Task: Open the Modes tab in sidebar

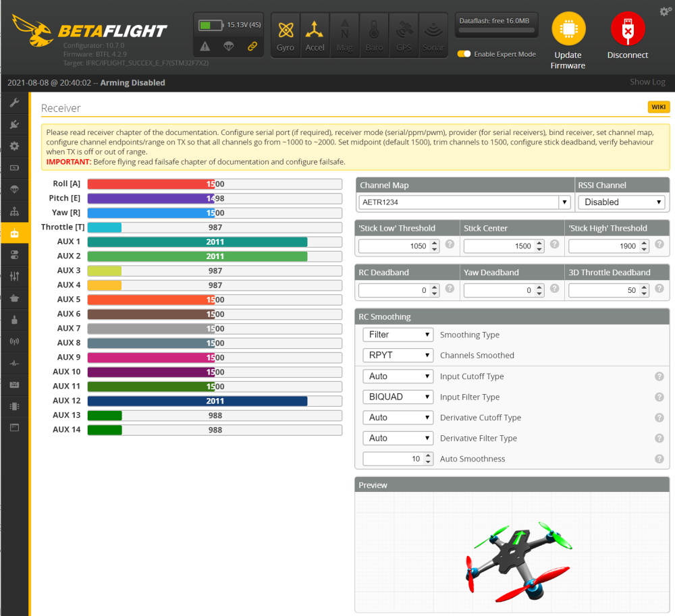Action: click(14, 254)
